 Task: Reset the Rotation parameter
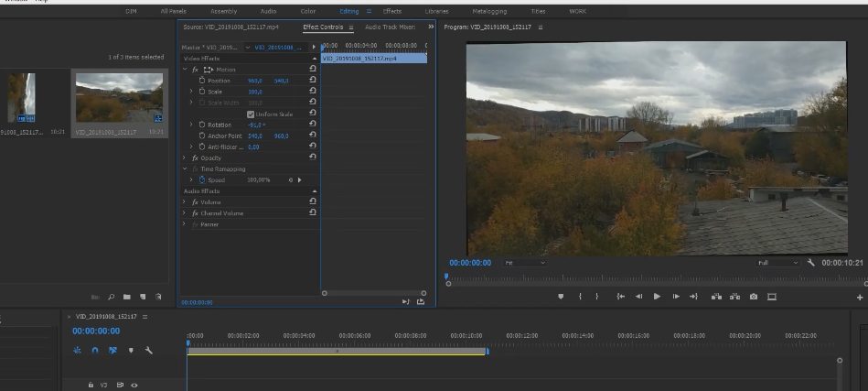click(313, 125)
